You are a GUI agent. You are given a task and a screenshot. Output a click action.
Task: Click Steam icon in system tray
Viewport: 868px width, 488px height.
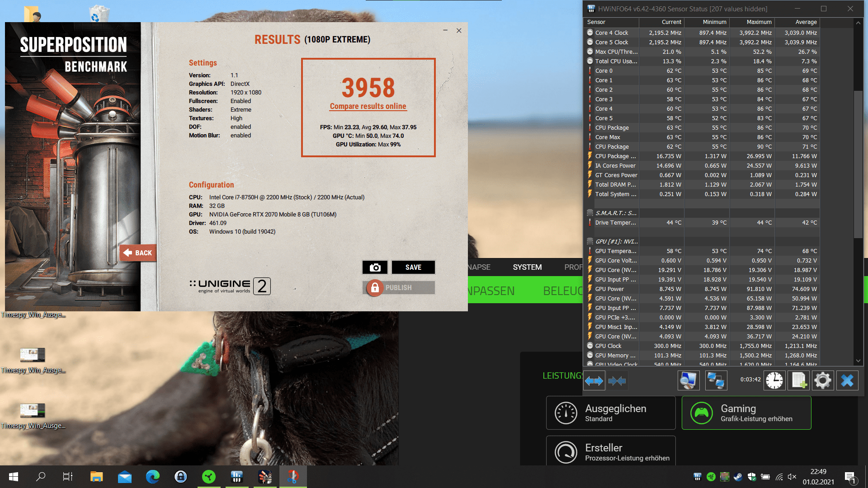[x=738, y=477]
